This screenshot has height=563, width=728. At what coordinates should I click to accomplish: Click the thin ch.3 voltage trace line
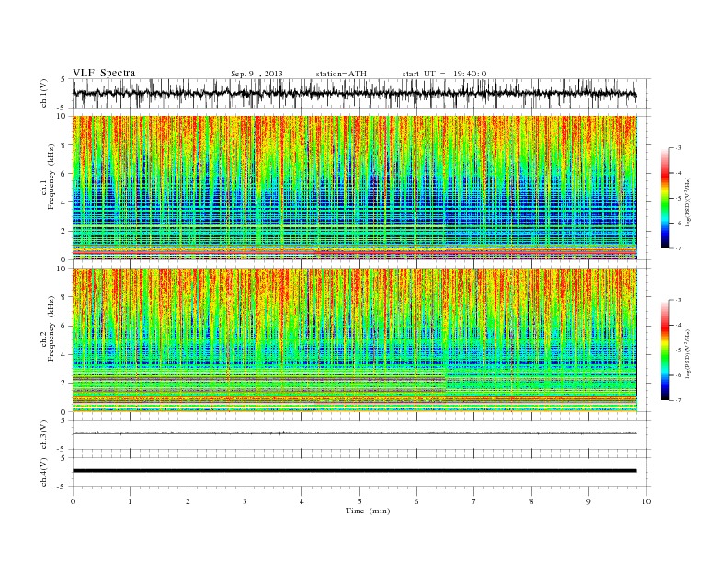tap(355, 433)
